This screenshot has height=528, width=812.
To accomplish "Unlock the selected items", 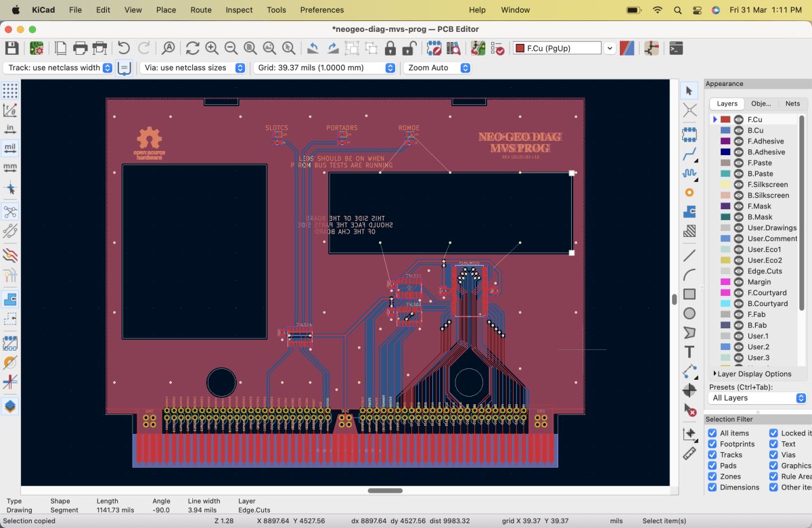I will [409, 48].
